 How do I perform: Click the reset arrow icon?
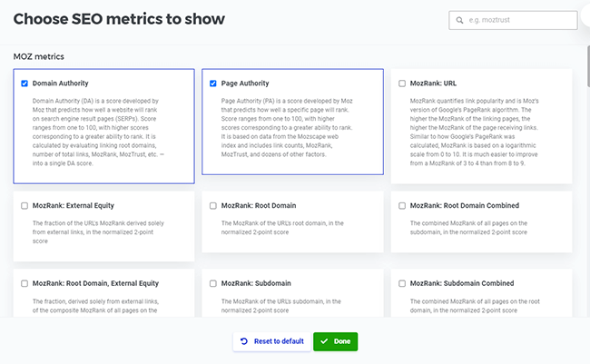tap(244, 341)
